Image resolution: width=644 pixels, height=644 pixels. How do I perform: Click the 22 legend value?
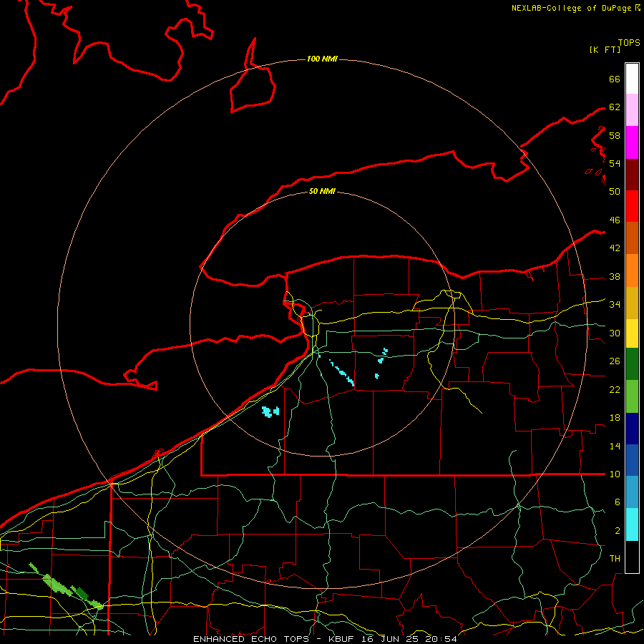point(615,389)
